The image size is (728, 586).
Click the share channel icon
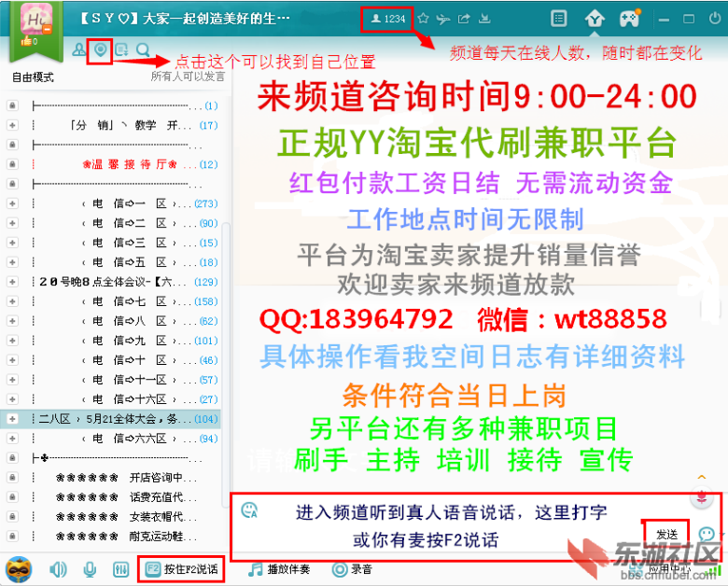464,19
